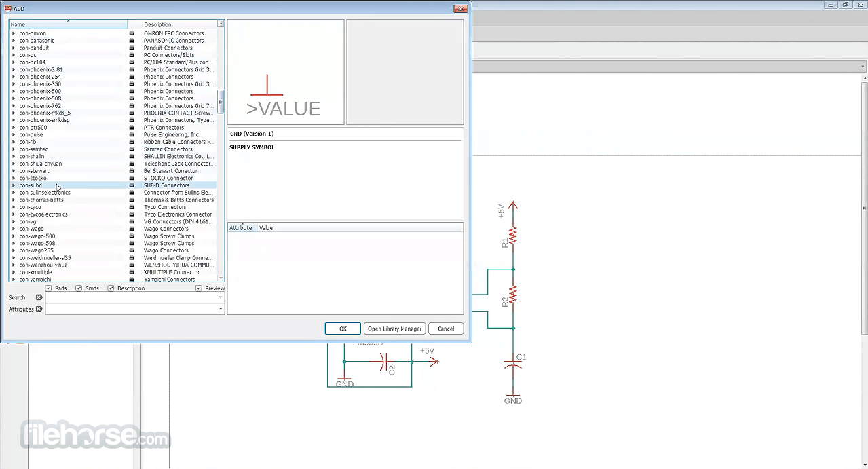The height and width of the screenshot is (469, 868).
Task: Click the library icon in con-rib row
Action: tap(132, 142)
